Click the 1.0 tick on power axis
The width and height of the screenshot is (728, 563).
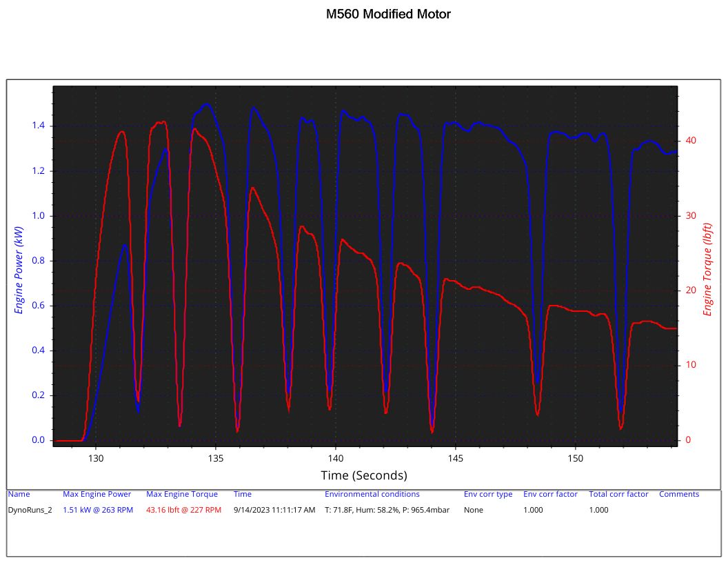pyautogui.click(x=38, y=215)
